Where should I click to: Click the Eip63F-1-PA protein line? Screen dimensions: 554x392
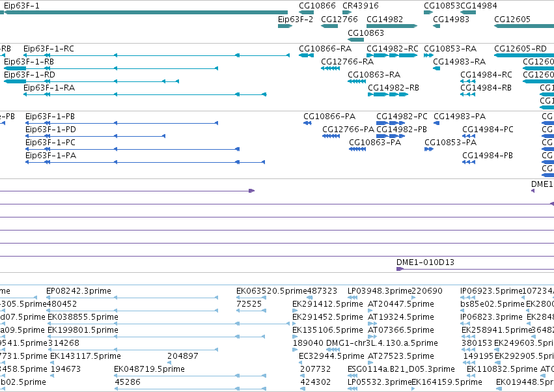point(145,162)
